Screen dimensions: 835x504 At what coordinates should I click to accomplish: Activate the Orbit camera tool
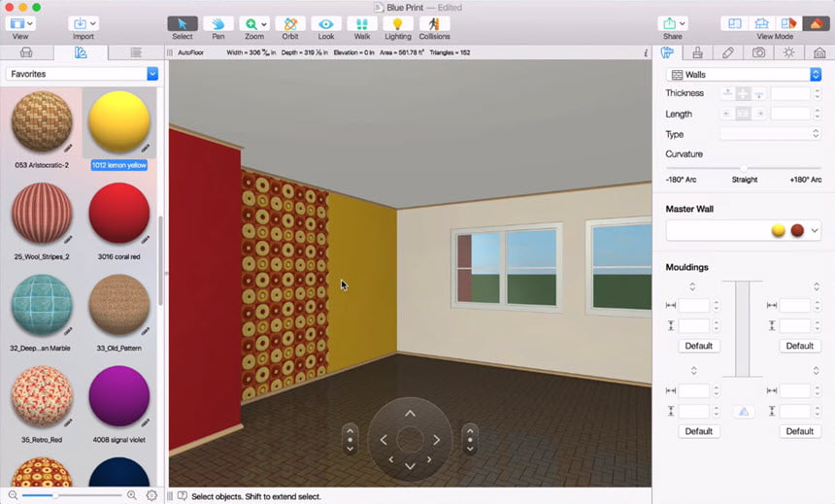pyautogui.click(x=290, y=24)
